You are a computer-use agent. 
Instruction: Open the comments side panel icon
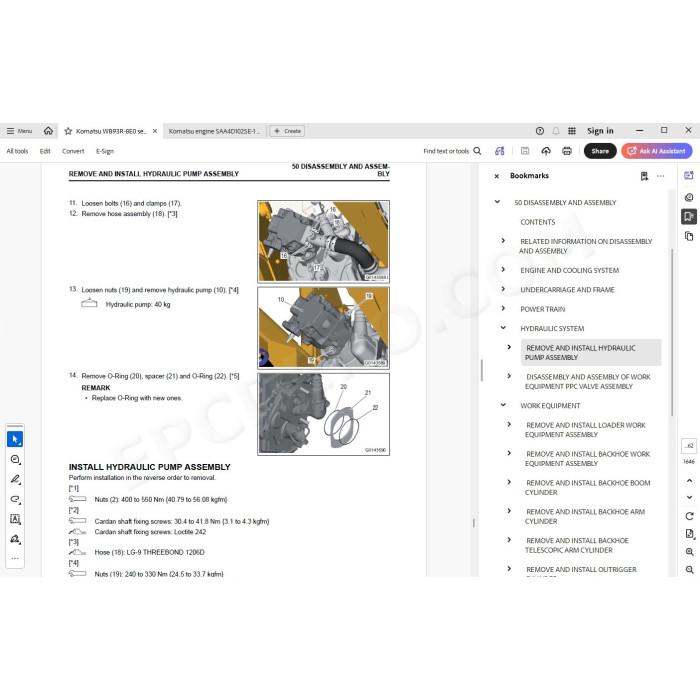pos(688,197)
